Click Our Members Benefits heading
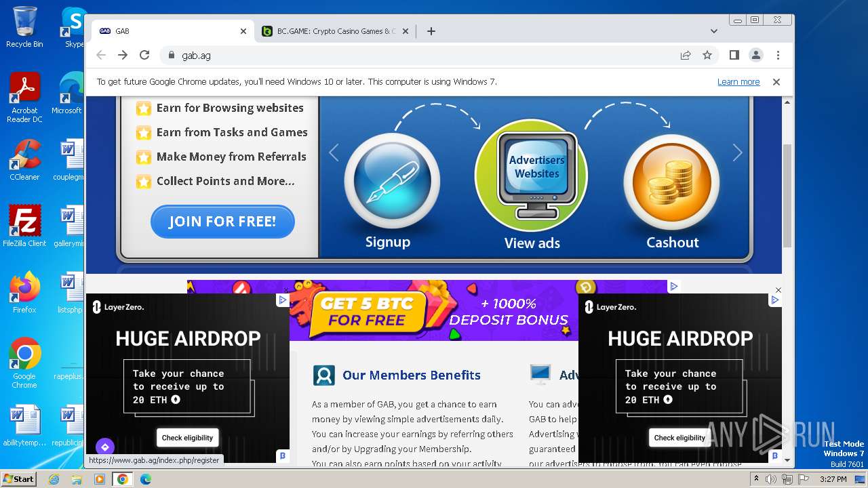The width and height of the screenshot is (868, 488). 411,375
